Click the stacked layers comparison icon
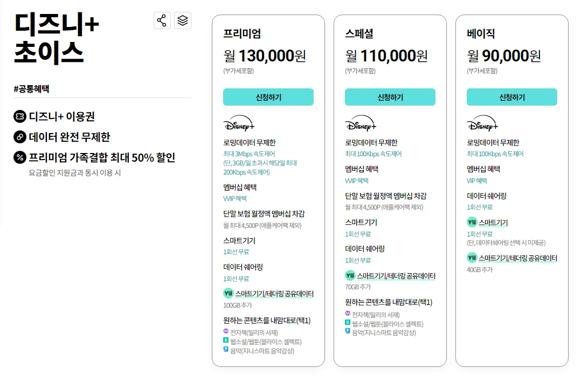588x382 pixels. [x=183, y=20]
